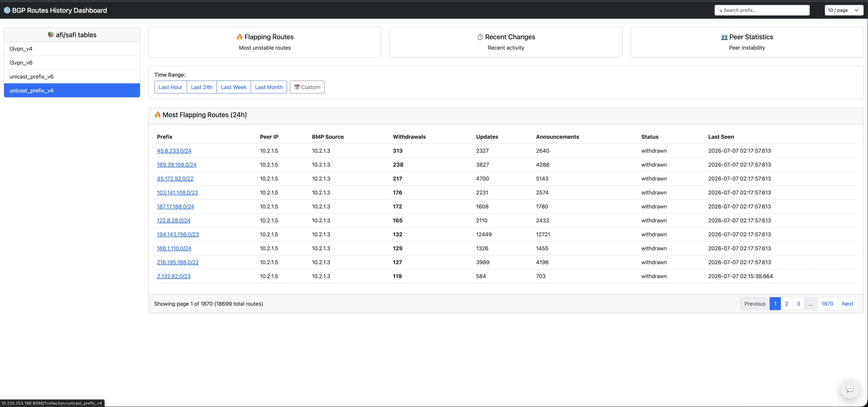Click the people icon on Peer Statistics
The width and height of the screenshot is (868, 407).
coord(724,37)
